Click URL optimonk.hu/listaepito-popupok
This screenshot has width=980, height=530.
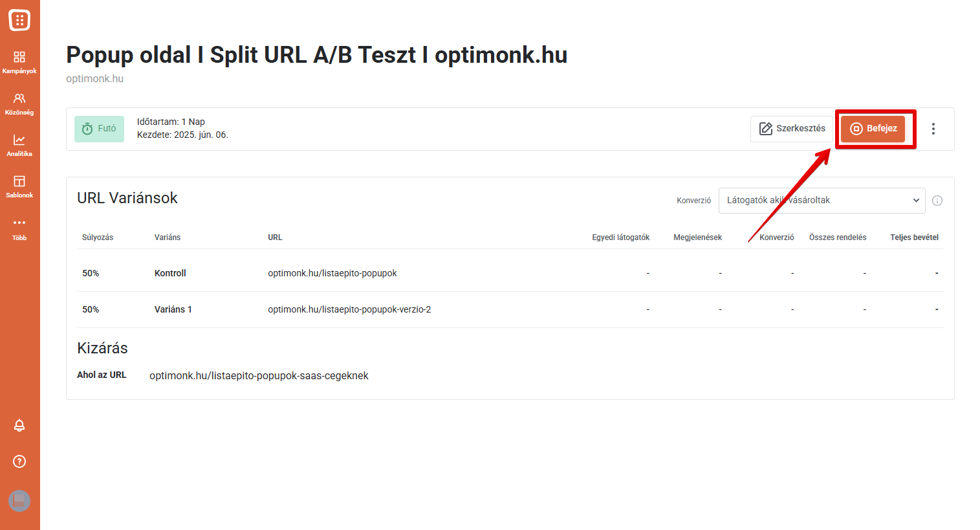[x=332, y=273]
